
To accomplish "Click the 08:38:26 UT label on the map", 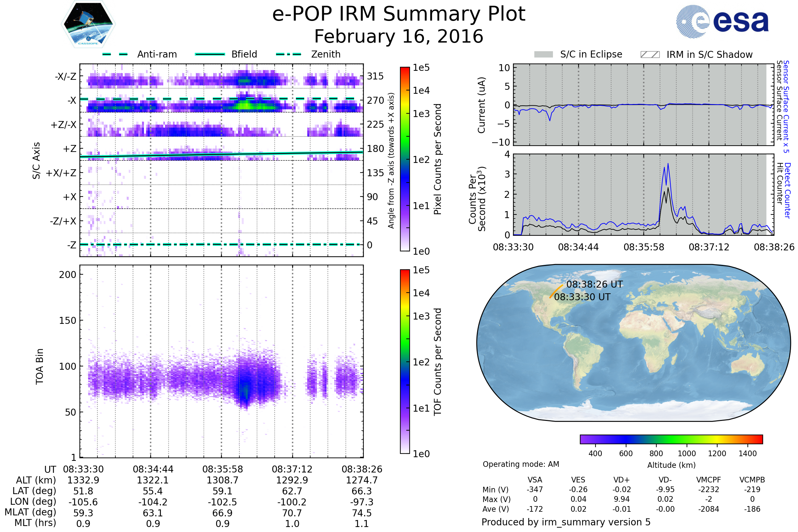I will tap(595, 284).
